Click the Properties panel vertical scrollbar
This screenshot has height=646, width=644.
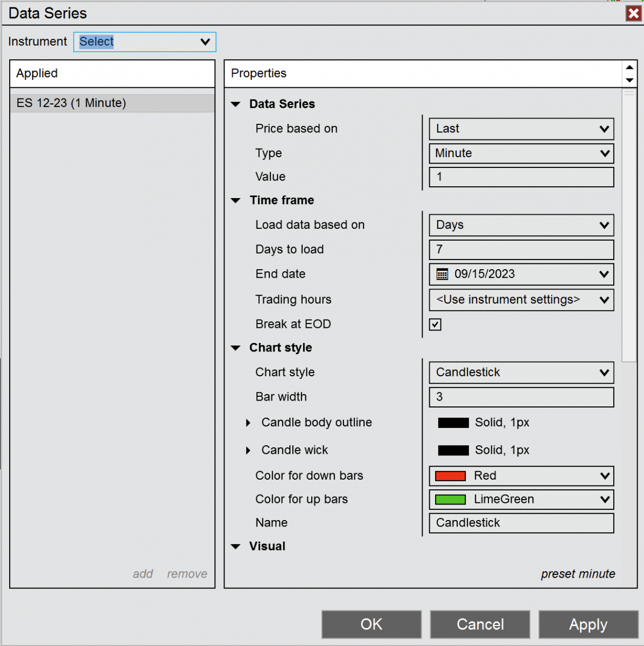629,226
